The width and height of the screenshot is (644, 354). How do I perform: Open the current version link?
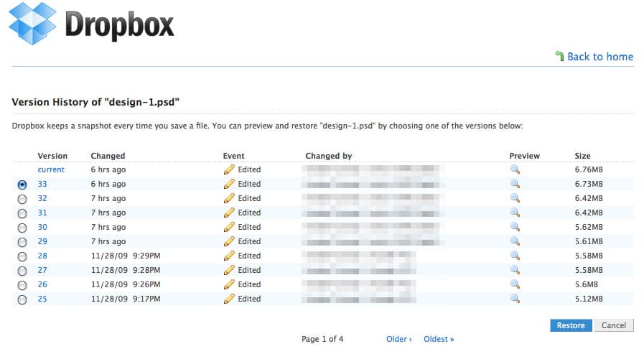(x=51, y=170)
